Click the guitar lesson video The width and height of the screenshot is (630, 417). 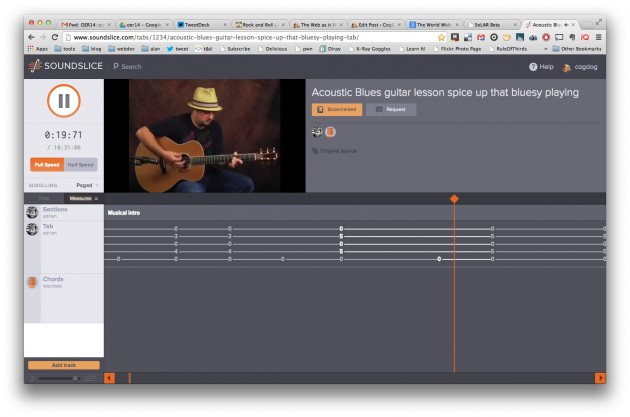coord(205,136)
